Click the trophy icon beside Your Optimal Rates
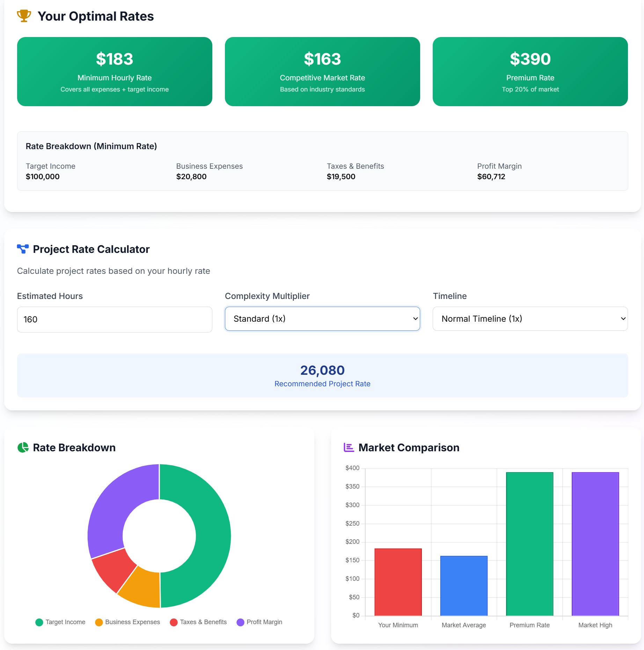 [23, 16]
